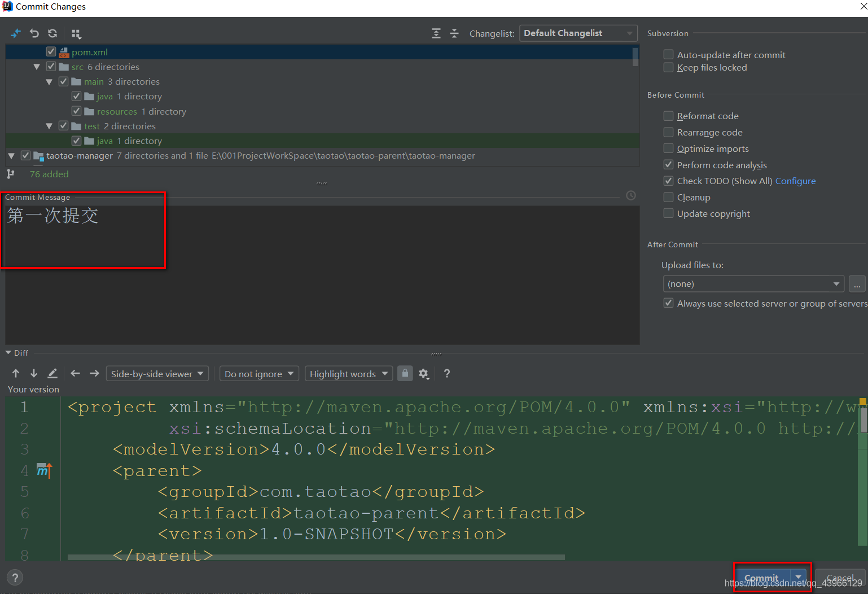Open Side-by-side viewer dropdown
The image size is (868, 594).
[x=157, y=373]
